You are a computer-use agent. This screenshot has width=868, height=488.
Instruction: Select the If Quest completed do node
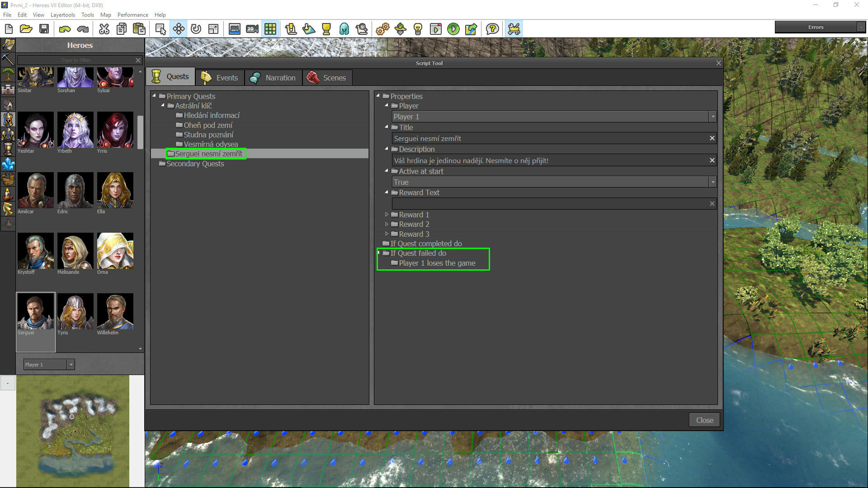pos(426,244)
